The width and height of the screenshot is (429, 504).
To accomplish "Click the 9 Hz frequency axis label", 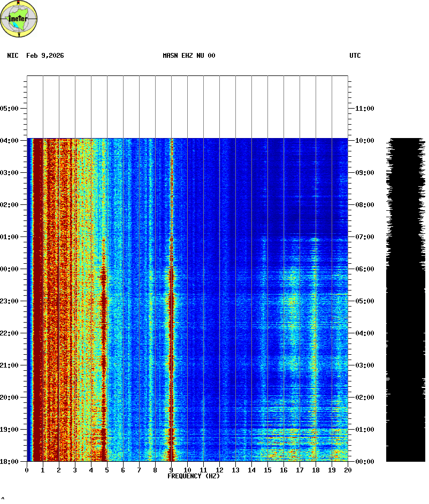I will point(171,470).
